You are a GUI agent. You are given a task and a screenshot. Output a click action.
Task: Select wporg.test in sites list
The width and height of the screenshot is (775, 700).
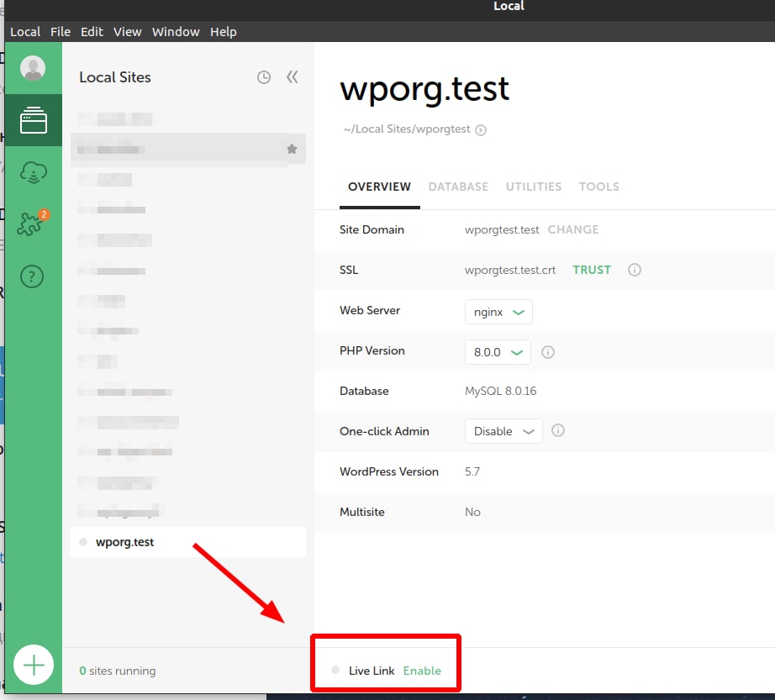[x=187, y=542]
